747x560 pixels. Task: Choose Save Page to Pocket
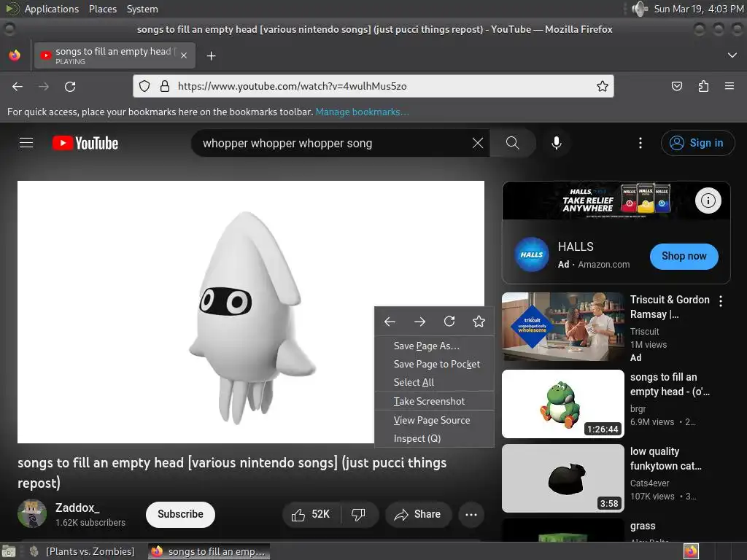click(435, 365)
